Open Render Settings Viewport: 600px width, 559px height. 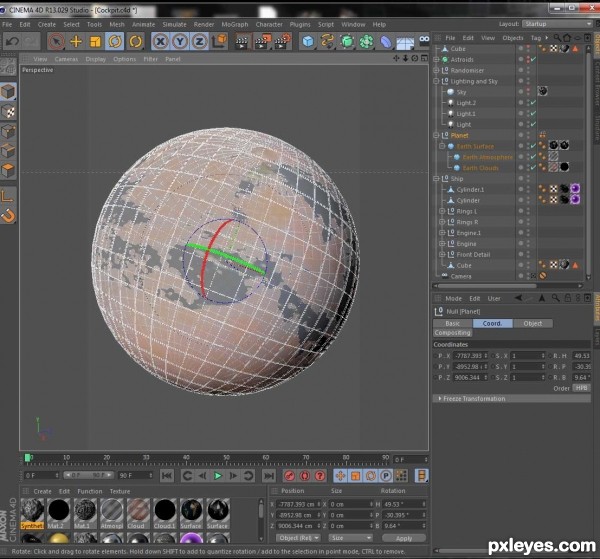(x=282, y=41)
